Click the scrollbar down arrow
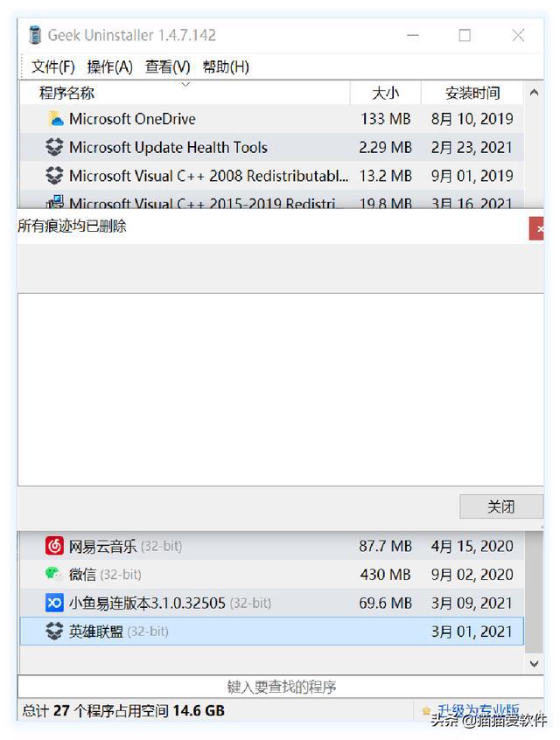 pos(535,663)
